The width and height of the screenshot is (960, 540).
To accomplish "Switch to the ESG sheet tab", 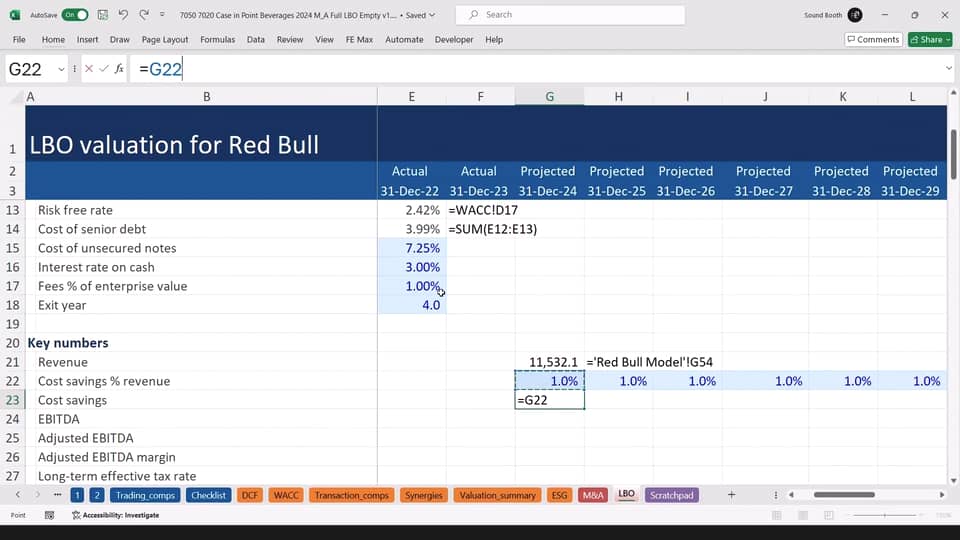I will point(560,495).
